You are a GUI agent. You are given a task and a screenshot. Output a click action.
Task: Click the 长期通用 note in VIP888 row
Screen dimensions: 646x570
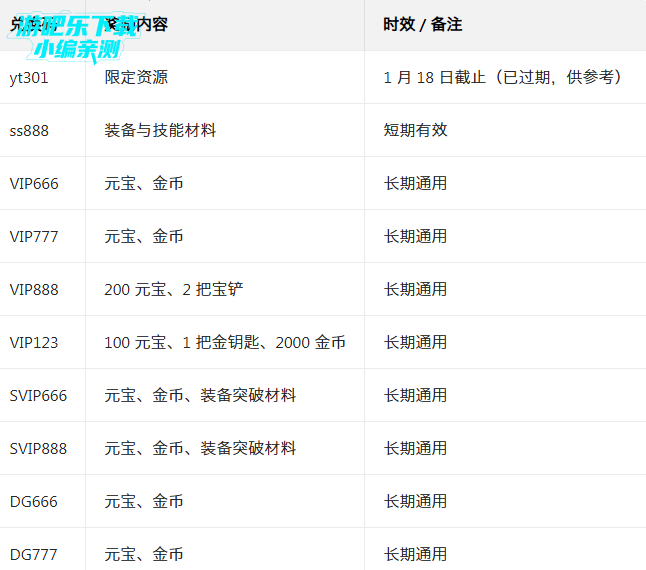click(x=415, y=289)
